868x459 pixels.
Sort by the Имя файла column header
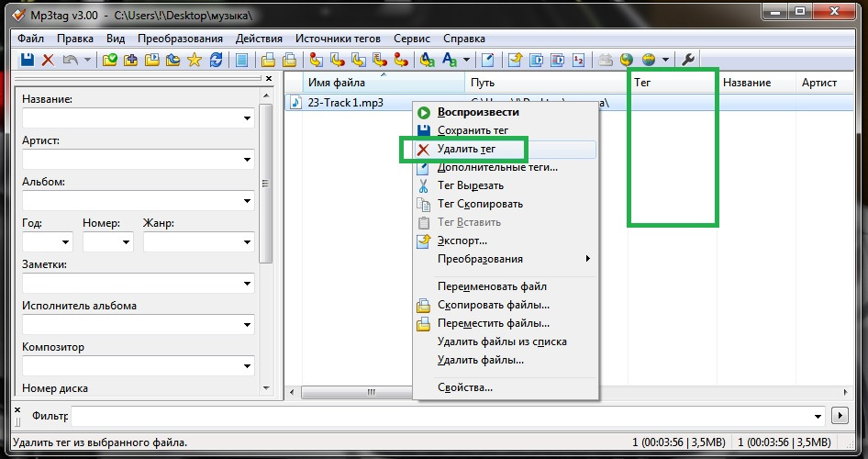click(x=384, y=83)
